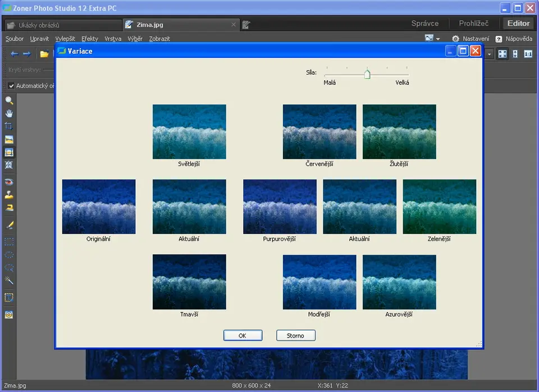Expand the screen mode dropdown arrow

click(x=438, y=39)
